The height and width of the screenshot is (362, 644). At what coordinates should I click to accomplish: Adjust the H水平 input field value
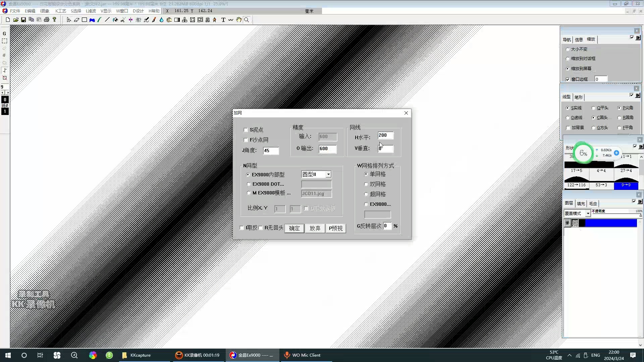[x=385, y=136]
